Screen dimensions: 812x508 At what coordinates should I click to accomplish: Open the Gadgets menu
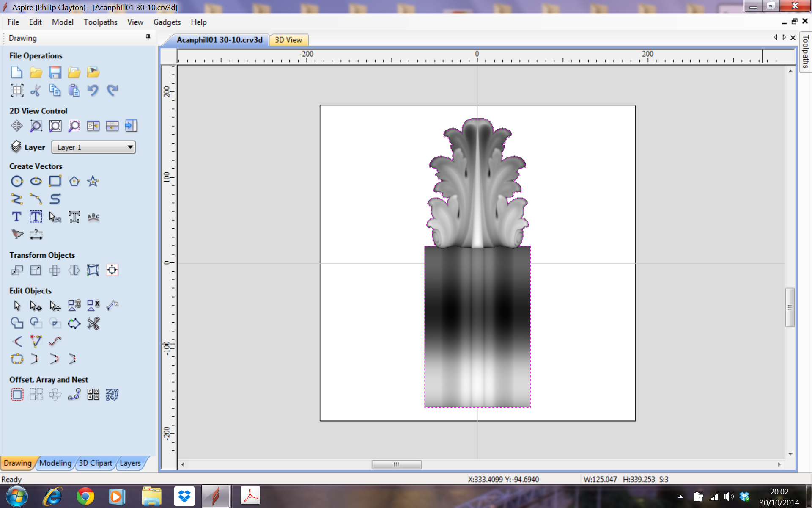167,22
